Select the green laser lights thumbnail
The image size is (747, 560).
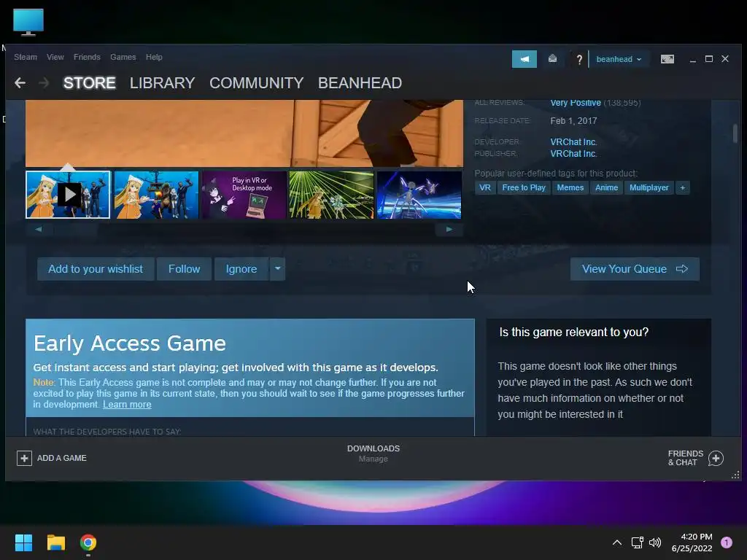(x=332, y=195)
